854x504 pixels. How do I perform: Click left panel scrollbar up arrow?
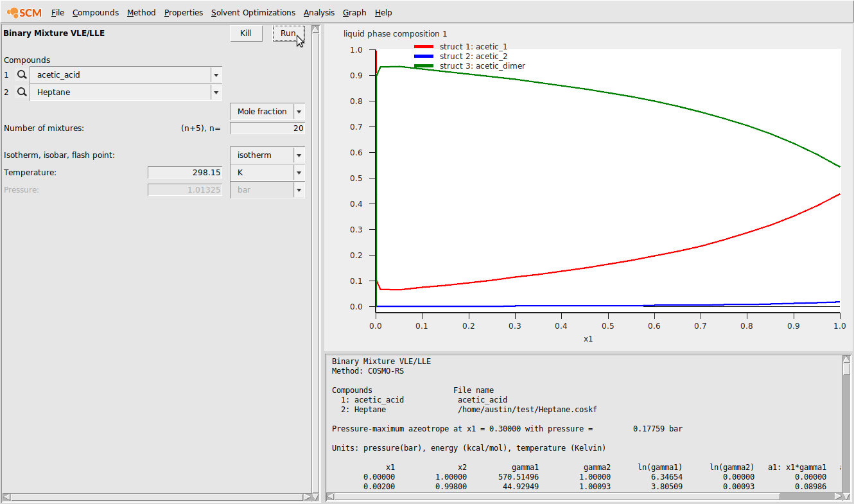point(315,29)
